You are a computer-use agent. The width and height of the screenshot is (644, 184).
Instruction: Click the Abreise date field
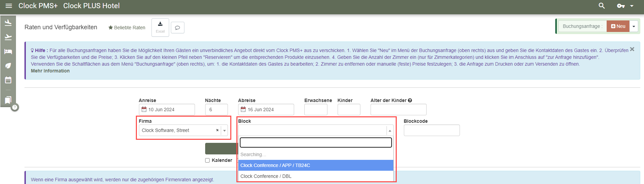pos(266,110)
